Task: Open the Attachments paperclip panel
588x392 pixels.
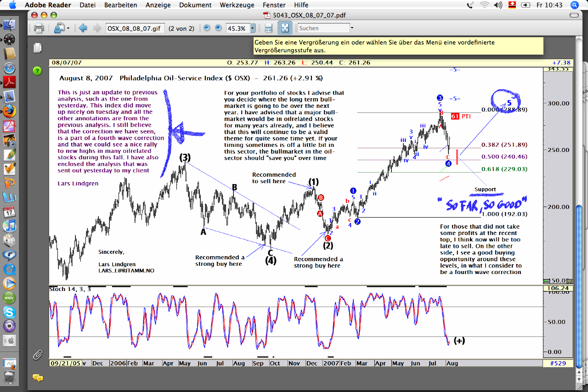Action: click(x=38, y=354)
